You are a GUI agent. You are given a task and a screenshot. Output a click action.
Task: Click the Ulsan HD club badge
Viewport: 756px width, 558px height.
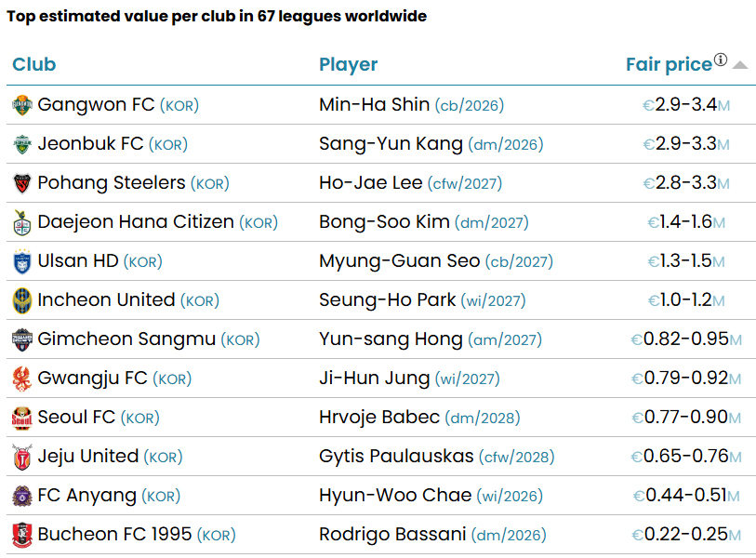click(20, 261)
